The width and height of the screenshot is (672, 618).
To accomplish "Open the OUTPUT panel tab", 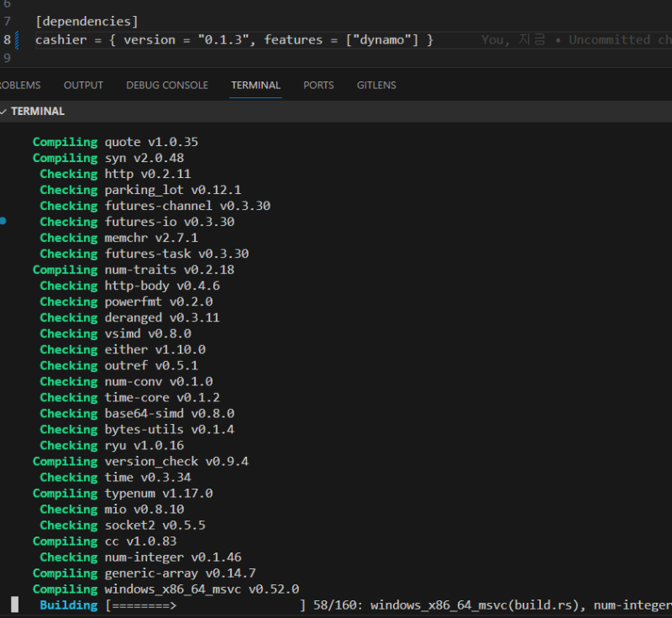I will click(83, 85).
